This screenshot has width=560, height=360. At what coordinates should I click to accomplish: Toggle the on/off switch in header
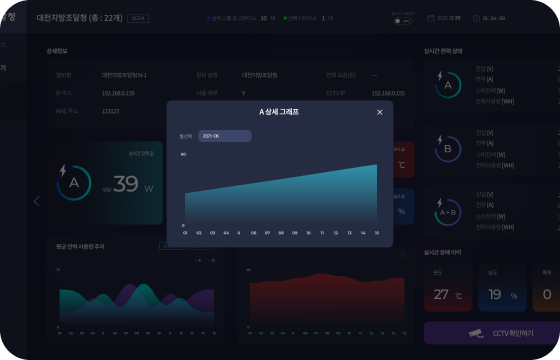coord(402,21)
